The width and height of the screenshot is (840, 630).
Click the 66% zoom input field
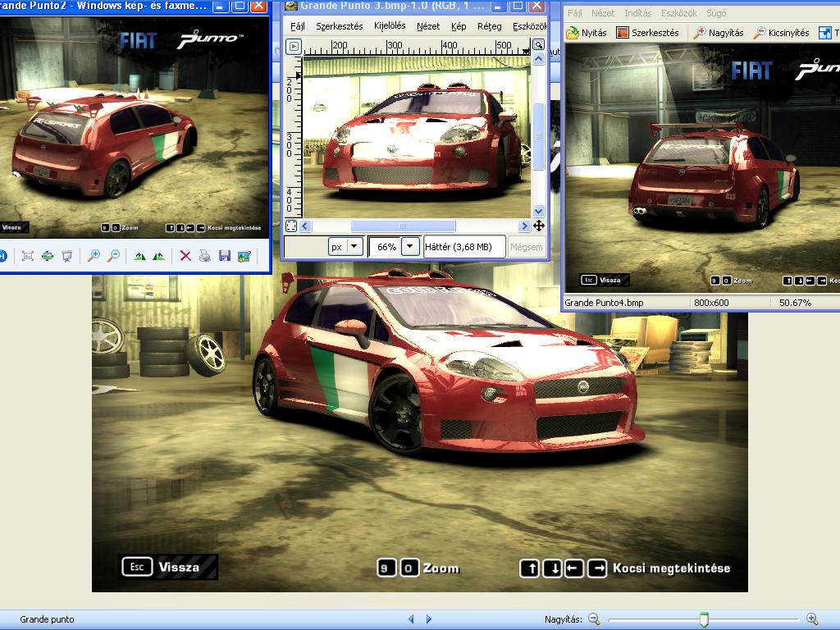pyautogui.click(x=386, y=247)
